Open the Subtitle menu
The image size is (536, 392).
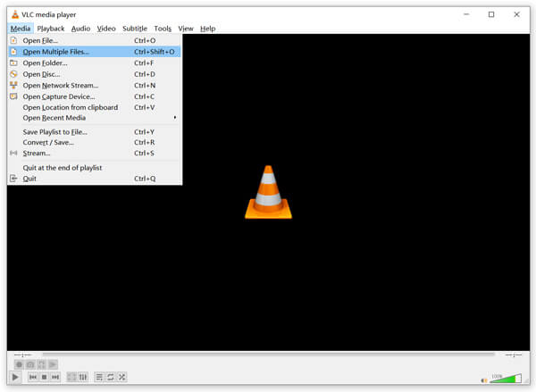point(135,29)
